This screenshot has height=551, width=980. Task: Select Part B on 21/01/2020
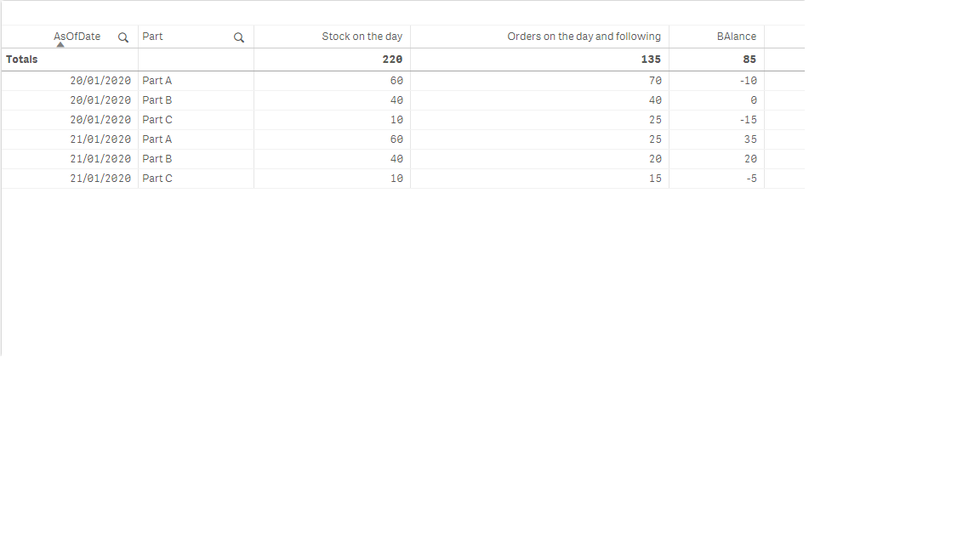157,158
